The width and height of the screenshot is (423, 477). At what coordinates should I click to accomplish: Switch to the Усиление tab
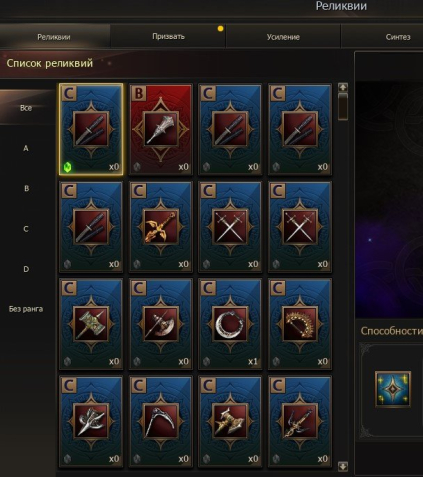283,37
